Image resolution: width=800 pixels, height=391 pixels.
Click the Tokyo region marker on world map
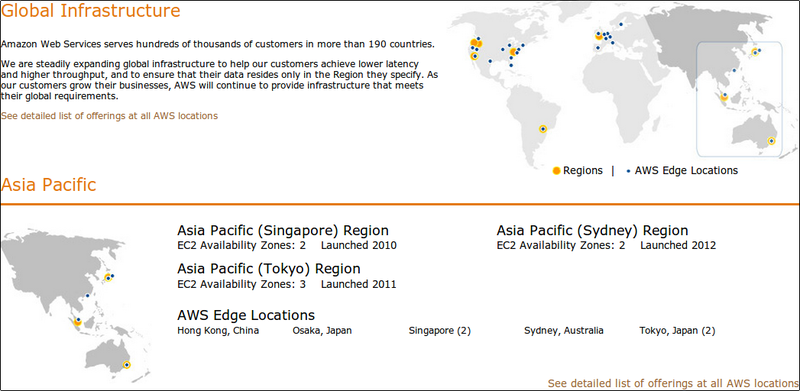click(x=755, y=52)
